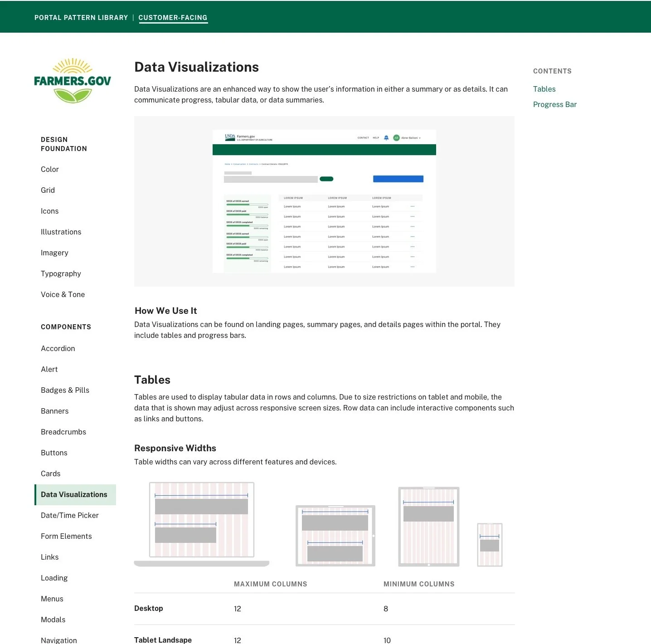Click the Farmers.gov logo
The height and width of the screenshot is (644, 651).
tap(73, 80)
